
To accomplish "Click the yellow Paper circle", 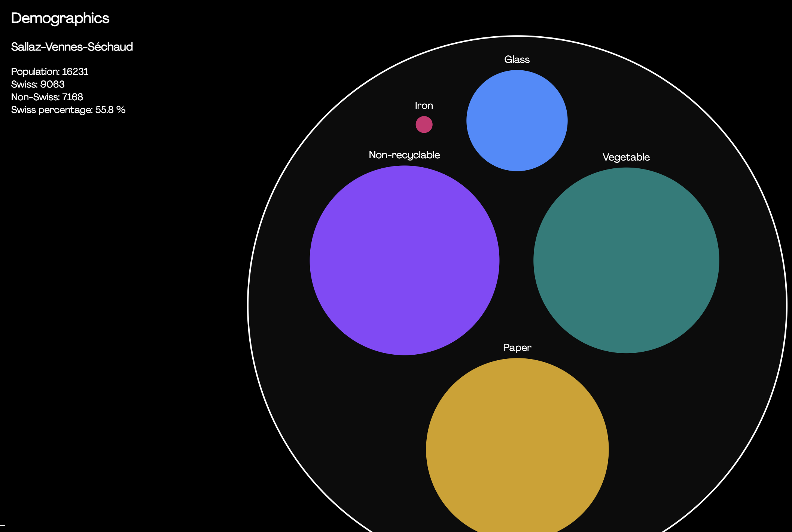I will 517,445.
